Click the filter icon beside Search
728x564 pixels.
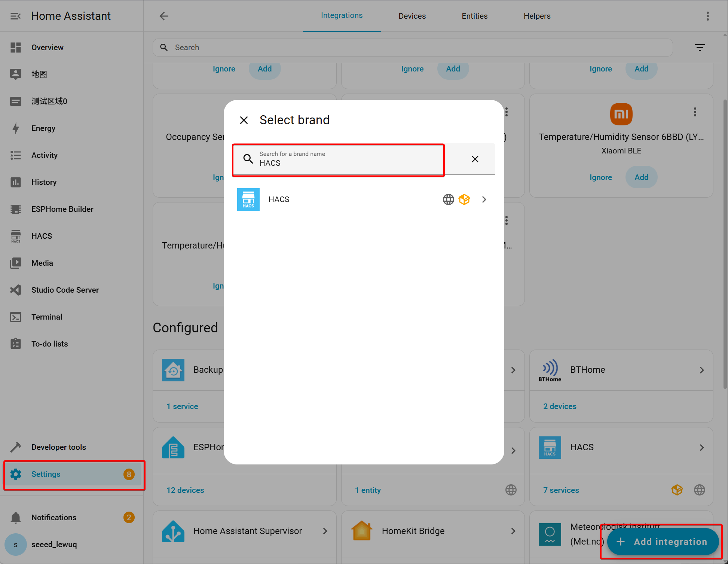pyautogui.click(x=700, y=48)
